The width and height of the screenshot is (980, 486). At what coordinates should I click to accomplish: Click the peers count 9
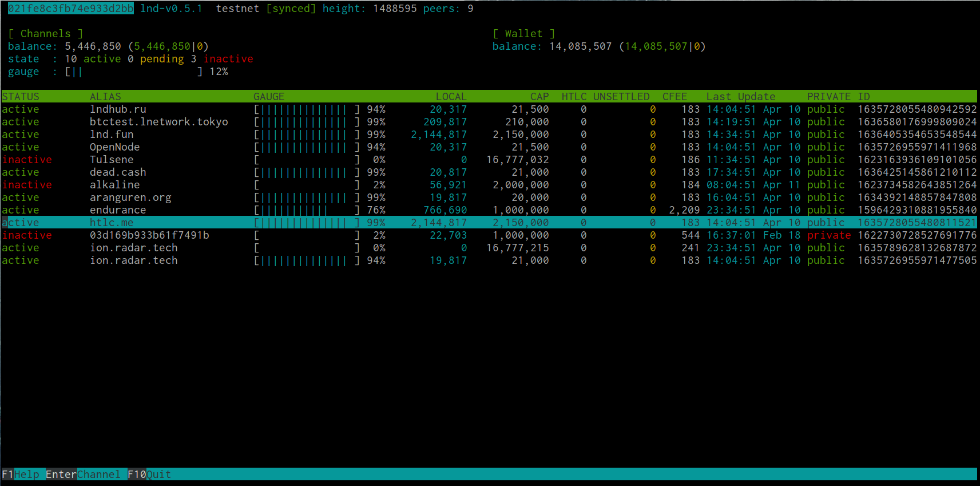click(x=470, y=9)
